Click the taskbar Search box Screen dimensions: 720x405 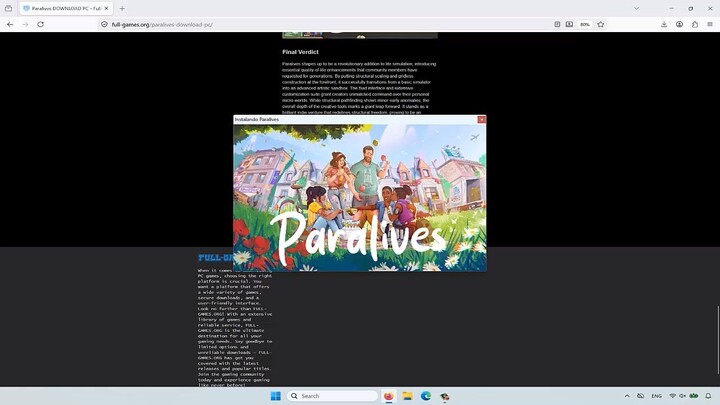pos(332,396)
